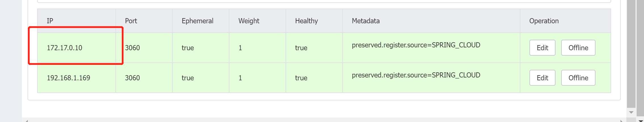This screenshot has width=644, height=122.
Task: Click Edit for instance 172.17.0.10
Action: (x=542, y=48)
